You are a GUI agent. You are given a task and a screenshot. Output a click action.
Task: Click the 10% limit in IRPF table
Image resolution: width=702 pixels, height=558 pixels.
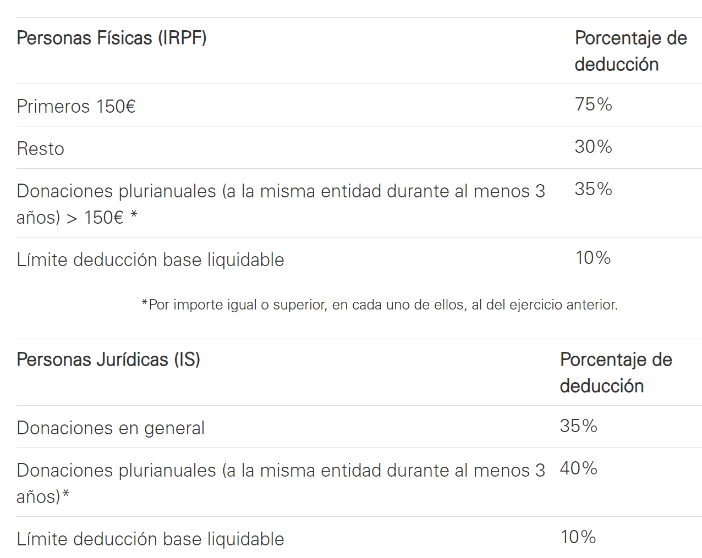coord(592,258)
